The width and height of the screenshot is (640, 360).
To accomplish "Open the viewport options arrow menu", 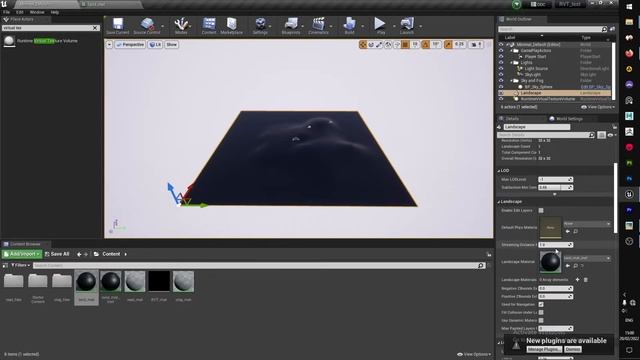I will point(109,44).
